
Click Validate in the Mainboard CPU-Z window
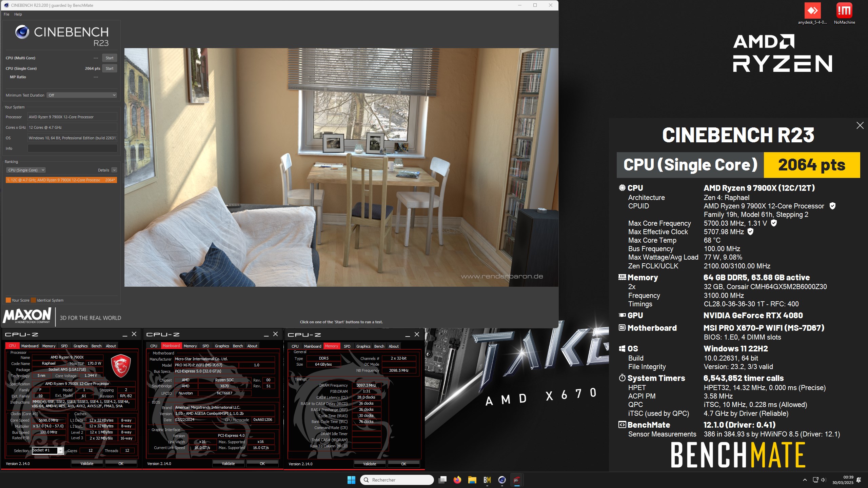click(228, 464)
